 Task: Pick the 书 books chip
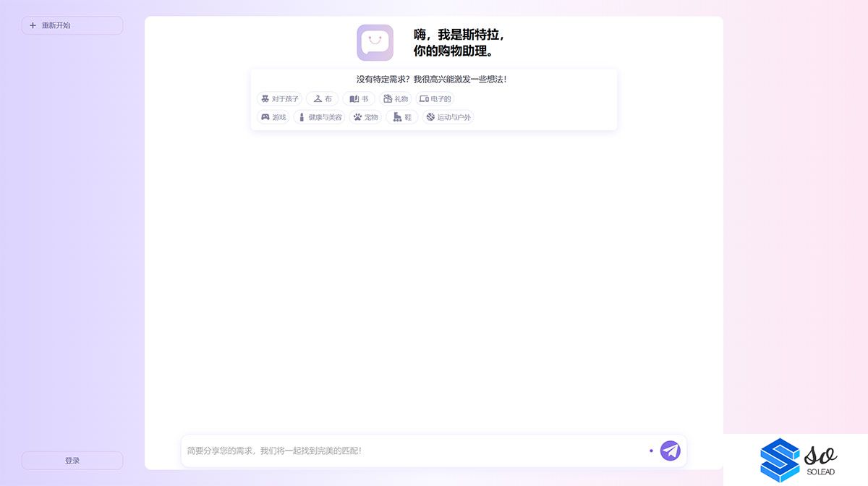[x=359, y=99]
